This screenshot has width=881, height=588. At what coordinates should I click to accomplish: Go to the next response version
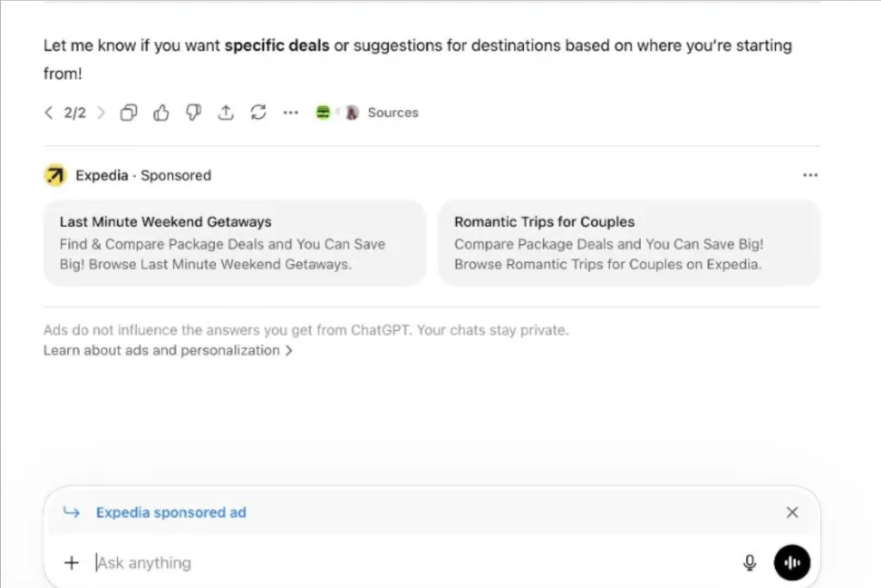(101, 113)
